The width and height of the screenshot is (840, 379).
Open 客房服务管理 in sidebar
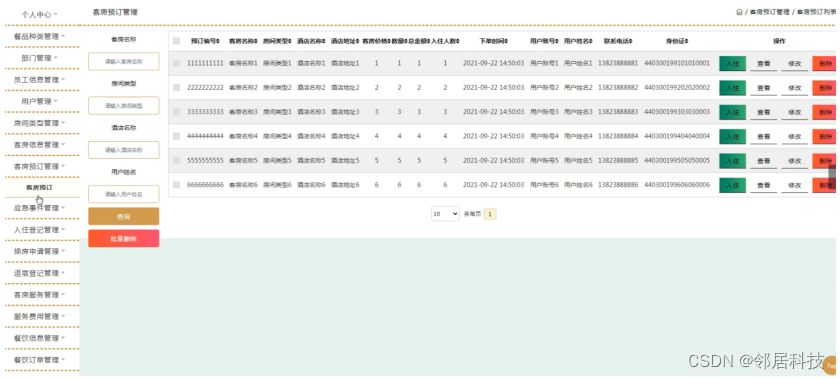40,294
